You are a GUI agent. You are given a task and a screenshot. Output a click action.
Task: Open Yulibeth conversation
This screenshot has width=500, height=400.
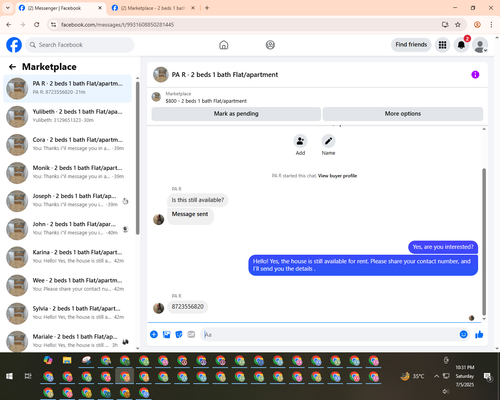(67, 116)
